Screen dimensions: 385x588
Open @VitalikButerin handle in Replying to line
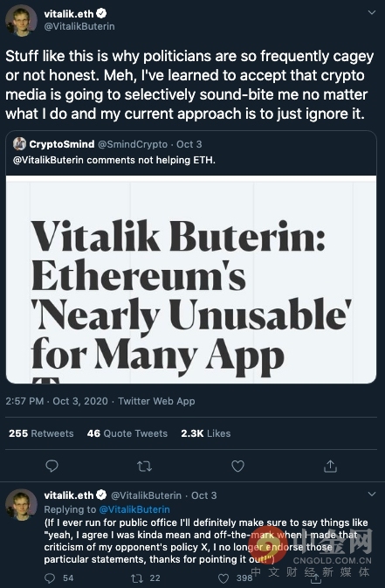[134, 509]
